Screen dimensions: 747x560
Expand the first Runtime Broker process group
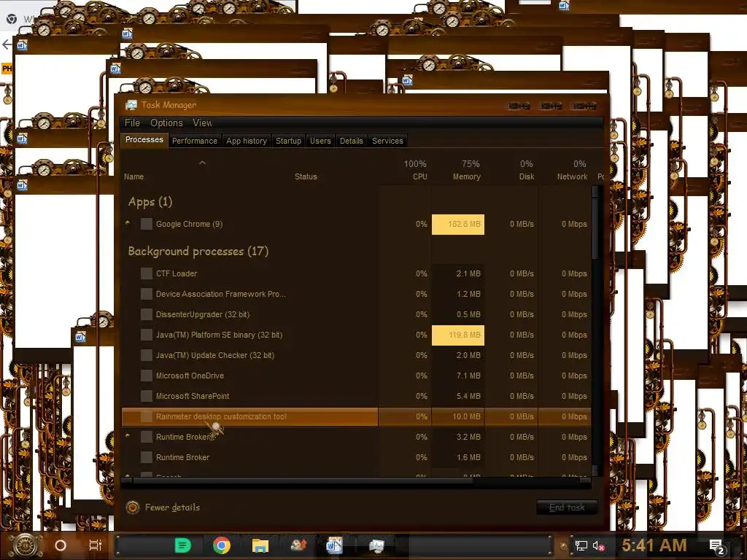coord(128,436)
